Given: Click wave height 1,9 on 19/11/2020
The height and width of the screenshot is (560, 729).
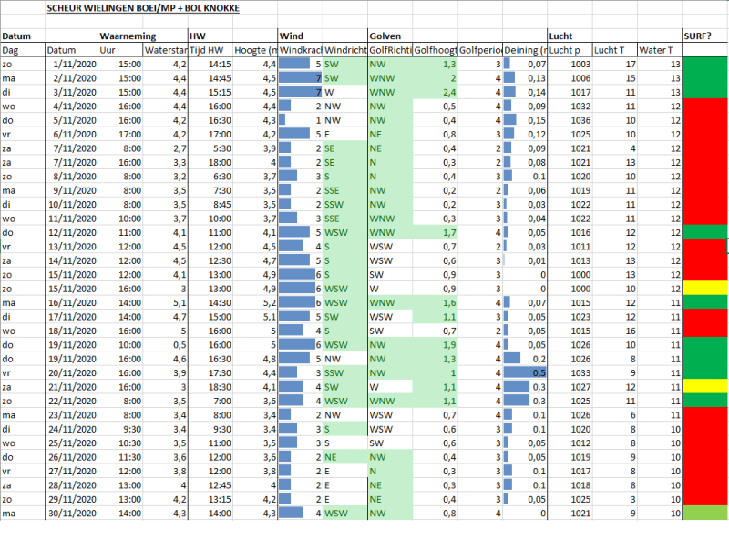Looking at the screenshot, I should (435, 345).
